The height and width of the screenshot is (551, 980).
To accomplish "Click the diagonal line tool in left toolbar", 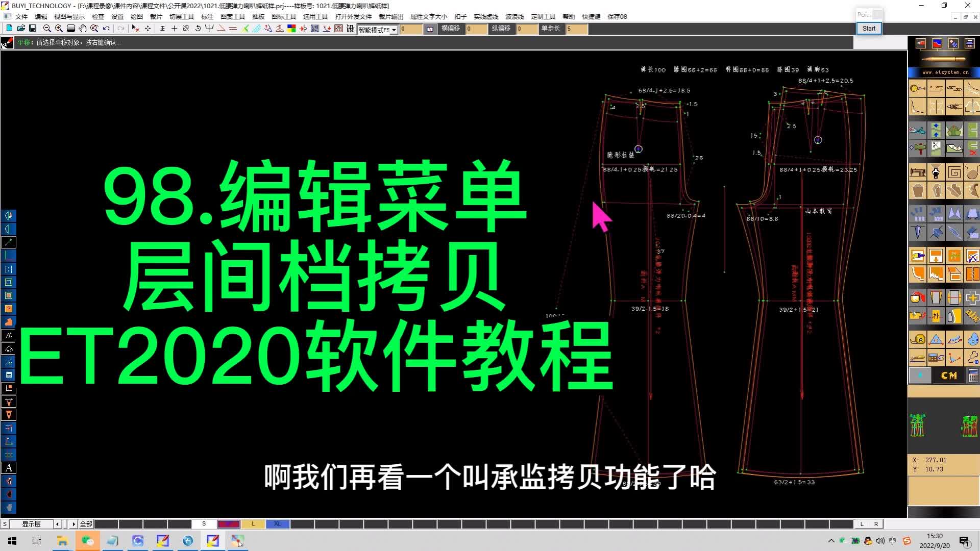I will [x=9, y=242].
